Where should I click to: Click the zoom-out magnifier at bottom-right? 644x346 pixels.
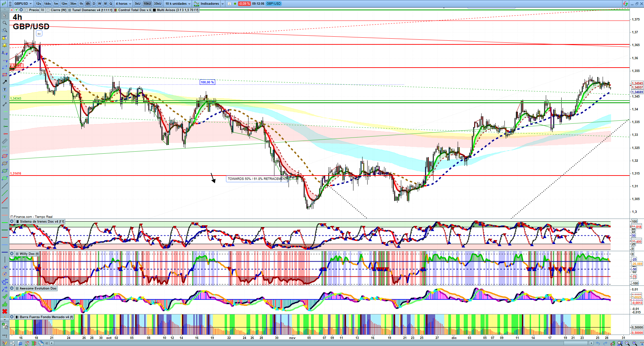tap(627, 343)
